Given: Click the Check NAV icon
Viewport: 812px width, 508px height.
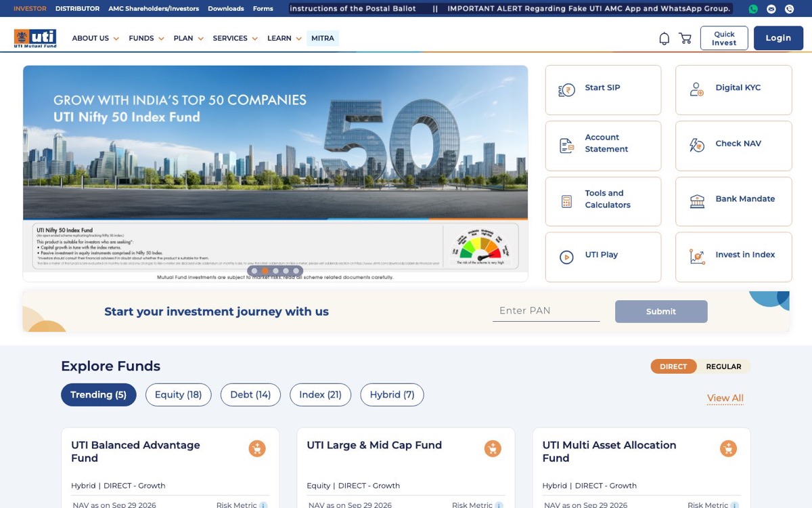Looking at the screenshot, I should click(x=697, y=145).
